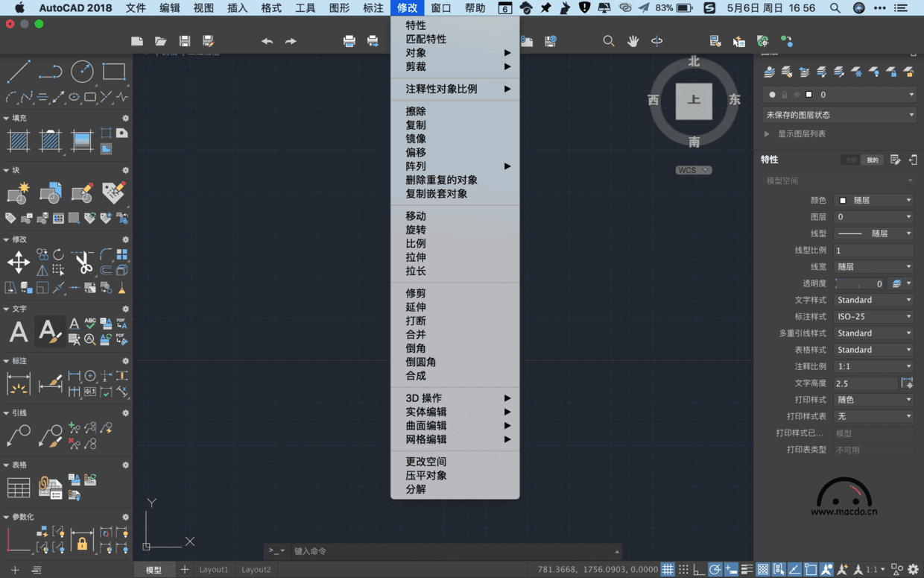The width and height of the screenshot is (924, 578).
Task: Select the Circle tool
Action: coord(82,72)
